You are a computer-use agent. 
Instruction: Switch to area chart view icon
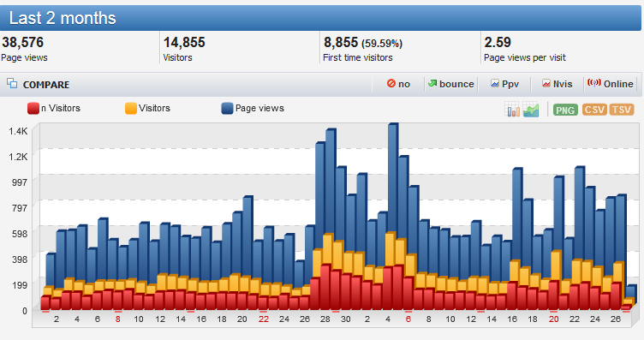(x=531, y=110)
